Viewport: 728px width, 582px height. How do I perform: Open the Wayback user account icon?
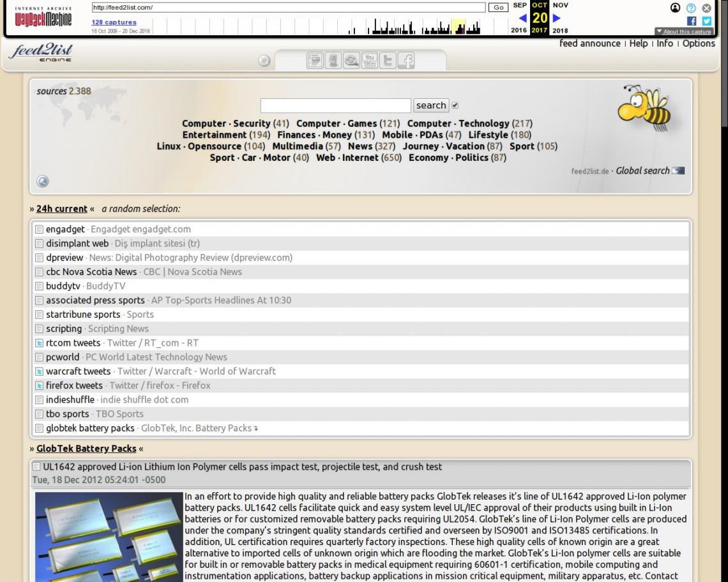pyautogui.click(x=675, y=8)
